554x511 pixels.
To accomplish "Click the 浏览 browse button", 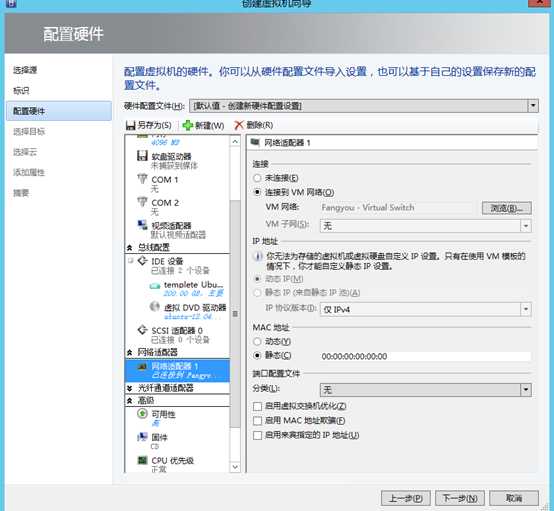I will [x=507, y=208].
